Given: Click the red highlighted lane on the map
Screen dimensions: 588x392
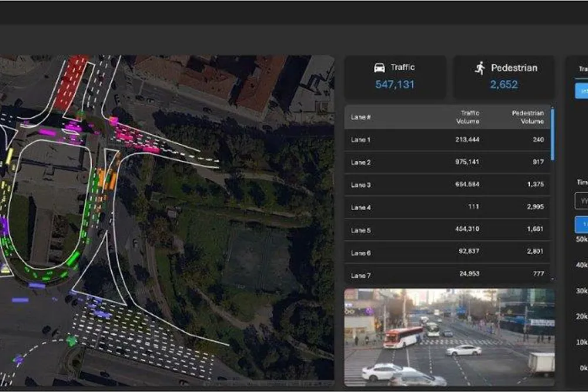Looking at the screenshot, I should (71, 82).
